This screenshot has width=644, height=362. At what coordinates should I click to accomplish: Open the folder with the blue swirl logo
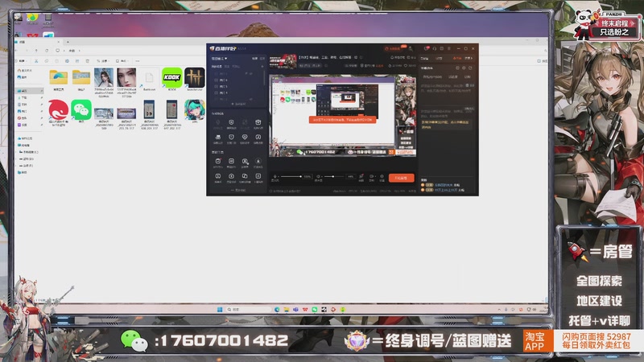tap(58, 77)
